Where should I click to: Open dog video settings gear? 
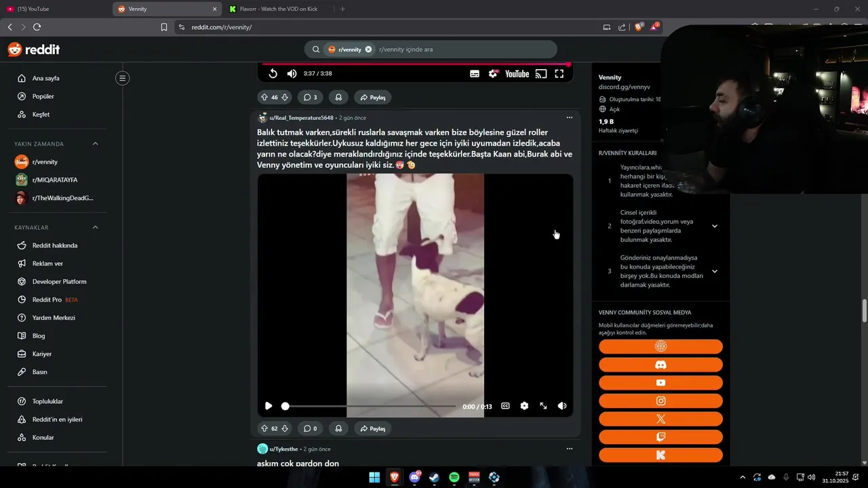click(524, 406)
